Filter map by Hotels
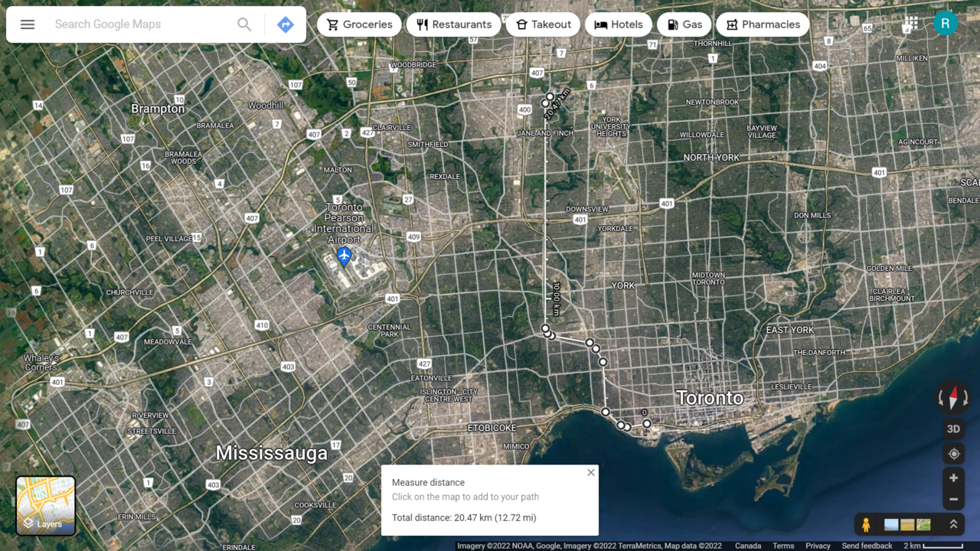This screenshot has width=980, height=551. click(619, 24)
